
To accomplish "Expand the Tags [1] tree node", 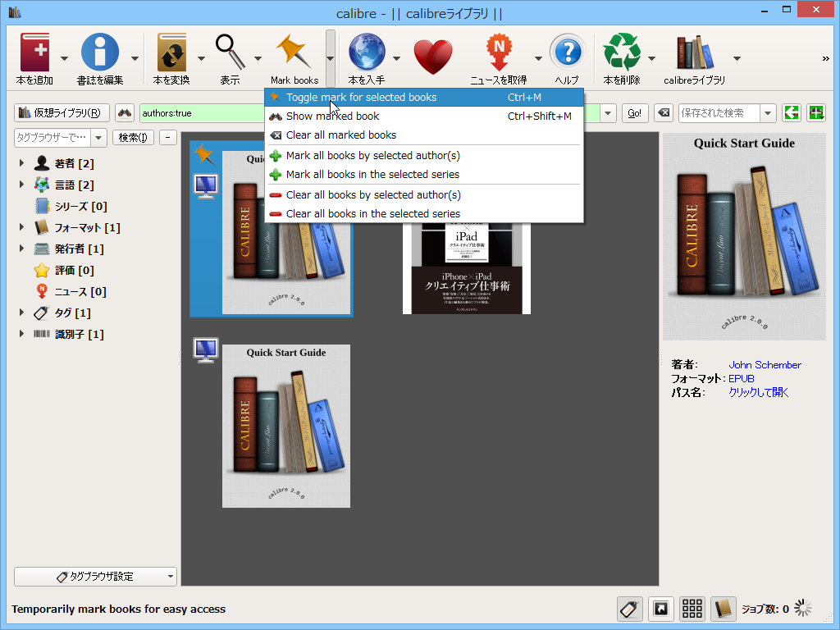I will click(21, 313).
